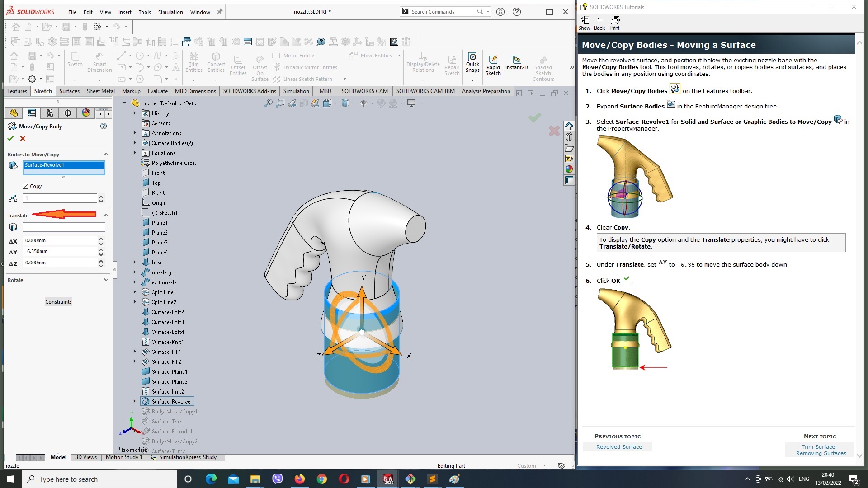Select Surface-Revolve1 in bodies list
Image resolution: width=868 pixels, height=488 pixels.
[64, 165]
